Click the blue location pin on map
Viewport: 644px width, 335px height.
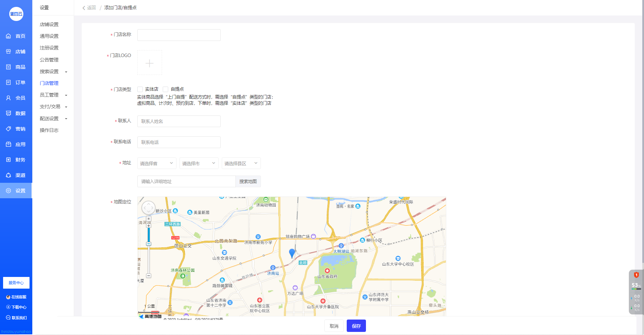(x=292, y=253)
